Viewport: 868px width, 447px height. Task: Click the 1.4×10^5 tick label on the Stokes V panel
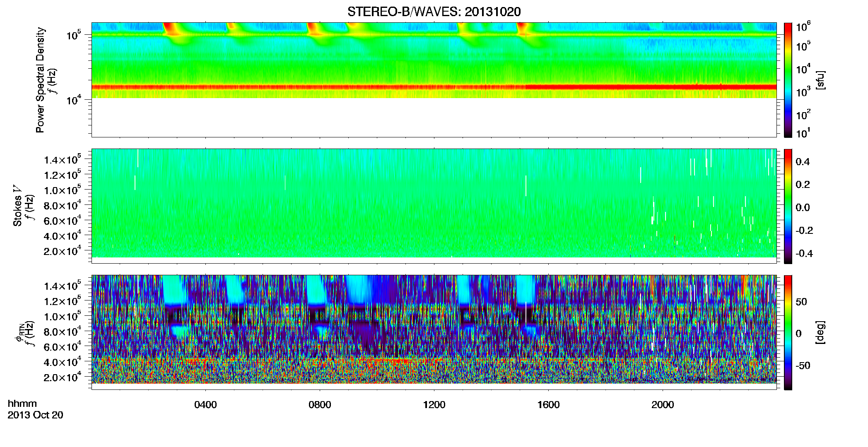coord(62,159)
